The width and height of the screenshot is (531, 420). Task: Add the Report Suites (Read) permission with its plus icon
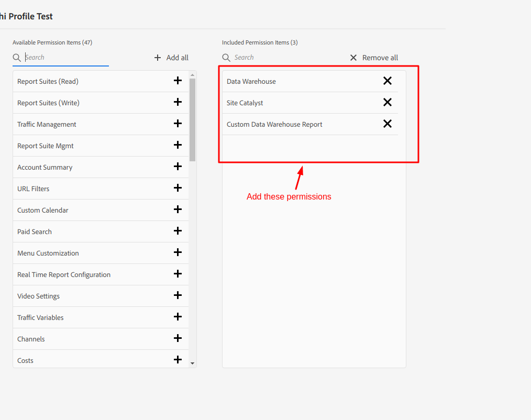[x=178, y=81]
